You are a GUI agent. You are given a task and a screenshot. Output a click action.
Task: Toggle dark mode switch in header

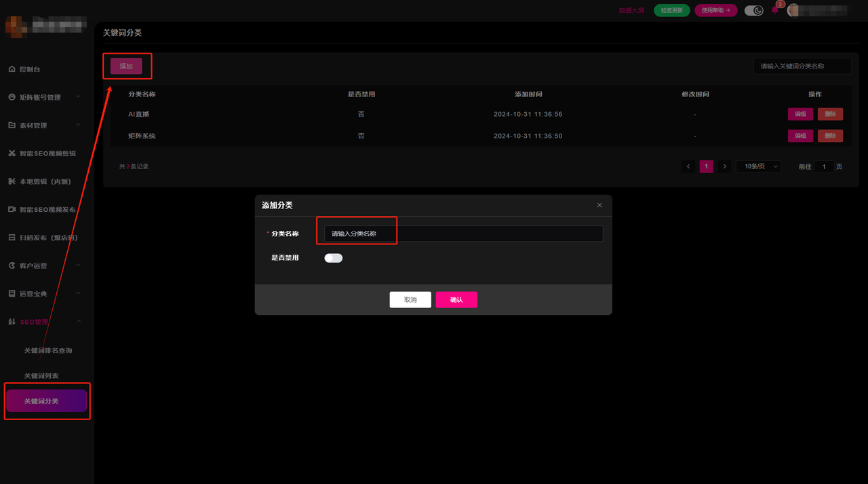tap(753, 10)
